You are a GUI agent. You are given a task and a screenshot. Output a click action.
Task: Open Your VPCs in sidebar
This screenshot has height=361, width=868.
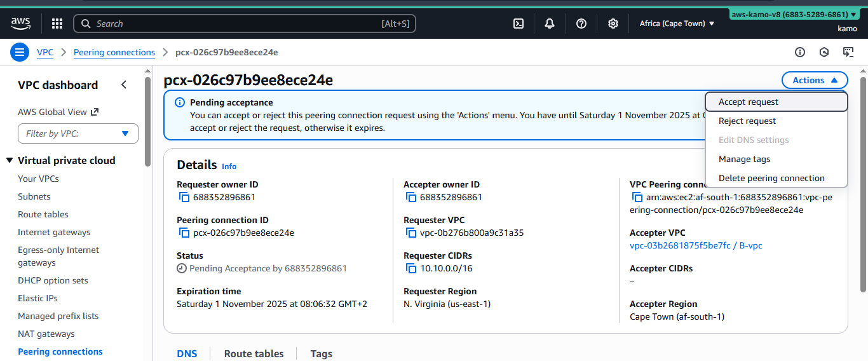(x=38, y=179)
